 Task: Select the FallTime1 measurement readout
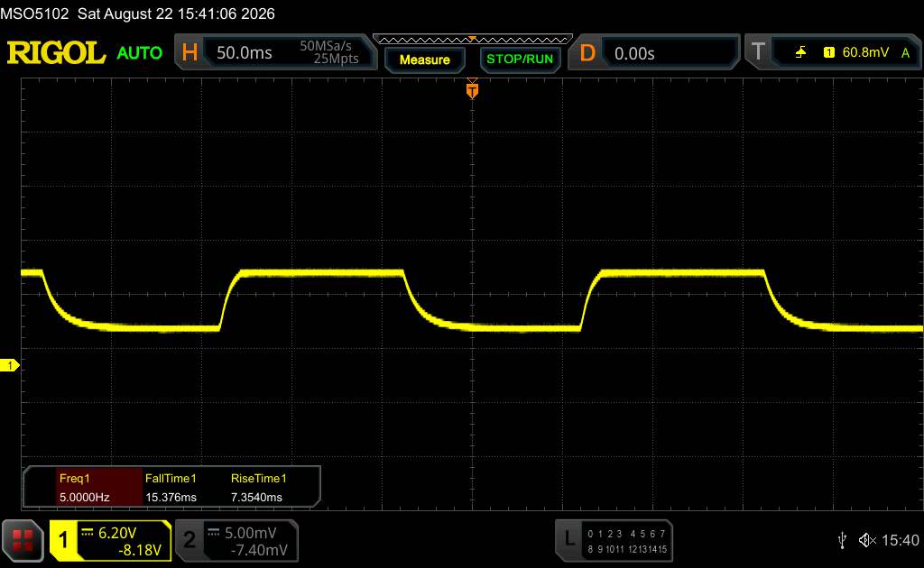[171, 488]
